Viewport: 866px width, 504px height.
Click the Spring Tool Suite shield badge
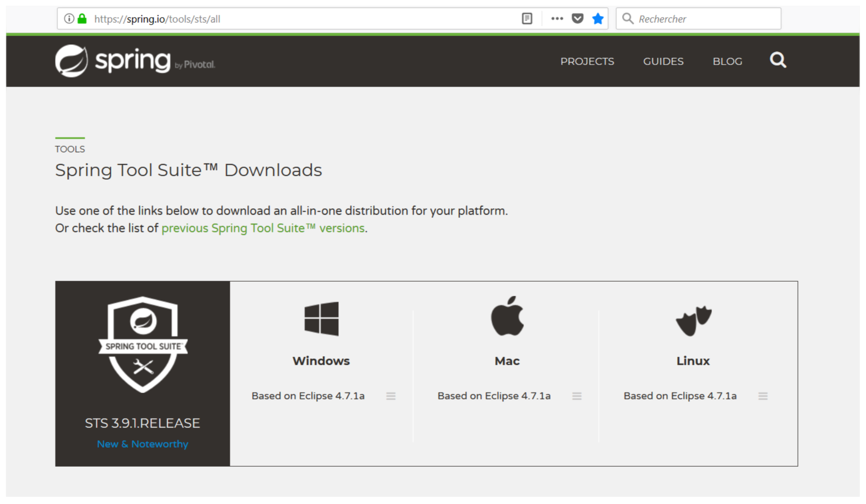click(x=143, y=345)
